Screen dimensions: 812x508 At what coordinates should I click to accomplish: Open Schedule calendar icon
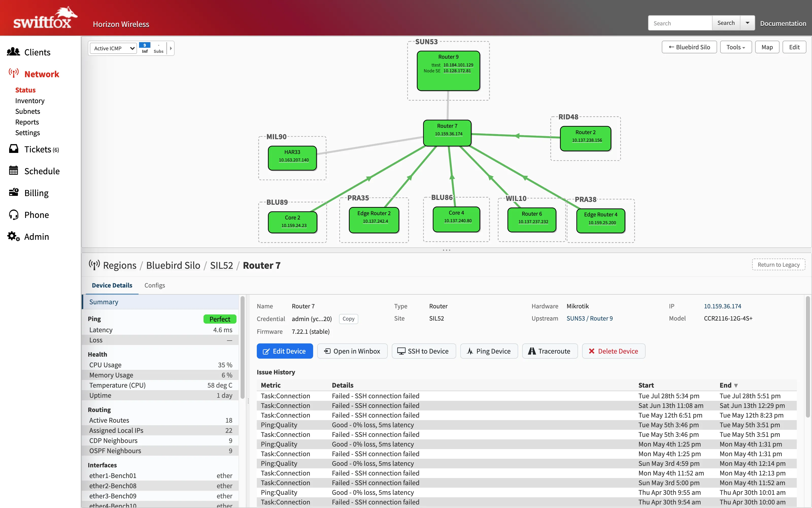coord(13,170)
